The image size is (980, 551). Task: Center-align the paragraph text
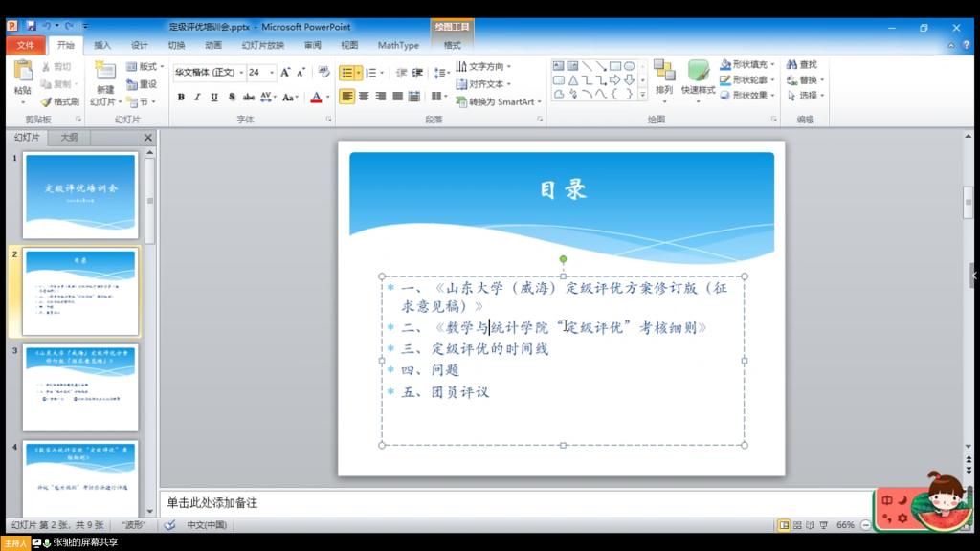(364, 97)
